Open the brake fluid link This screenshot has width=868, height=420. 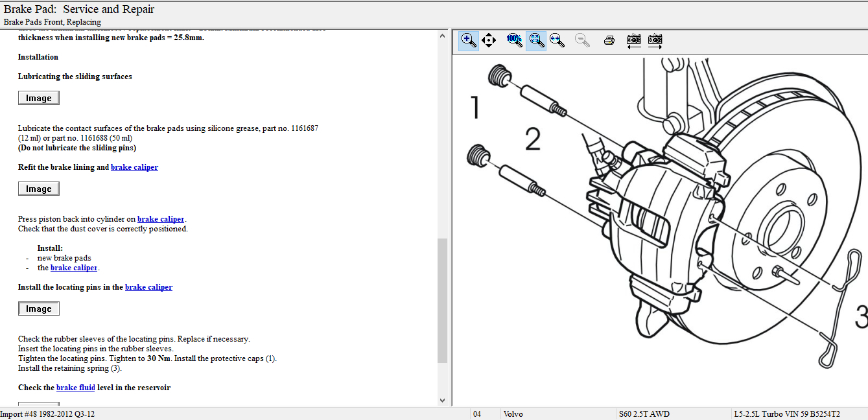(x=76, y=388)
